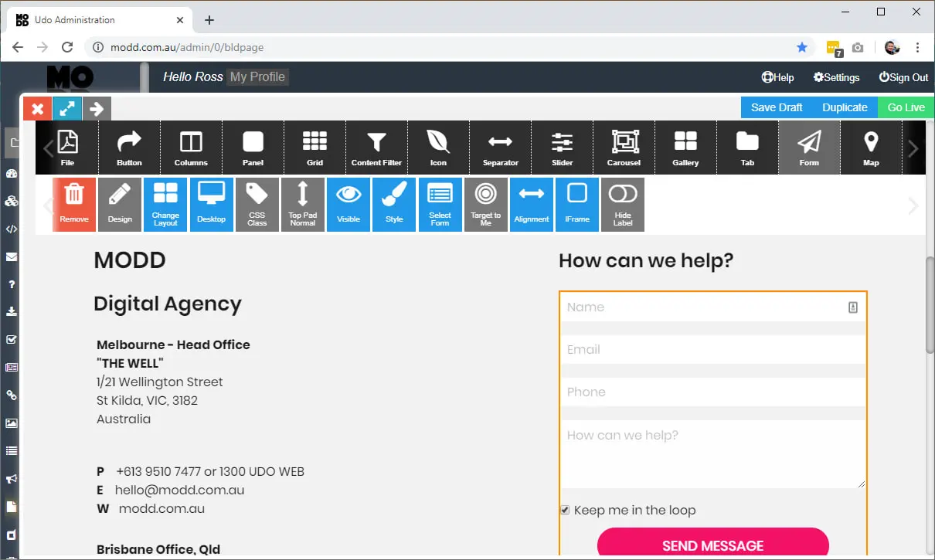Viewport: 935px width, 560px height.
Task: Add a Button widget
Action: (130, 148)
